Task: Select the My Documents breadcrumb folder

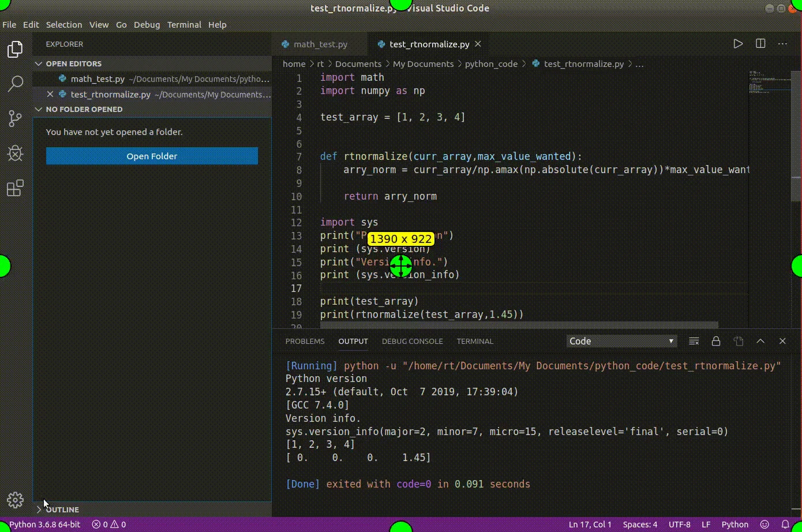Action: [424, 64]
